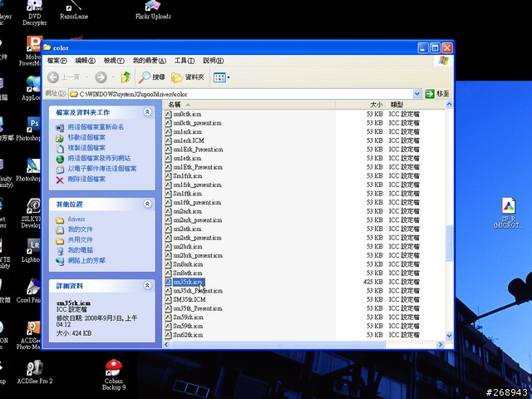Open the Views icon menu
Viewport: 532px width, 399px height.
(222, 77)
